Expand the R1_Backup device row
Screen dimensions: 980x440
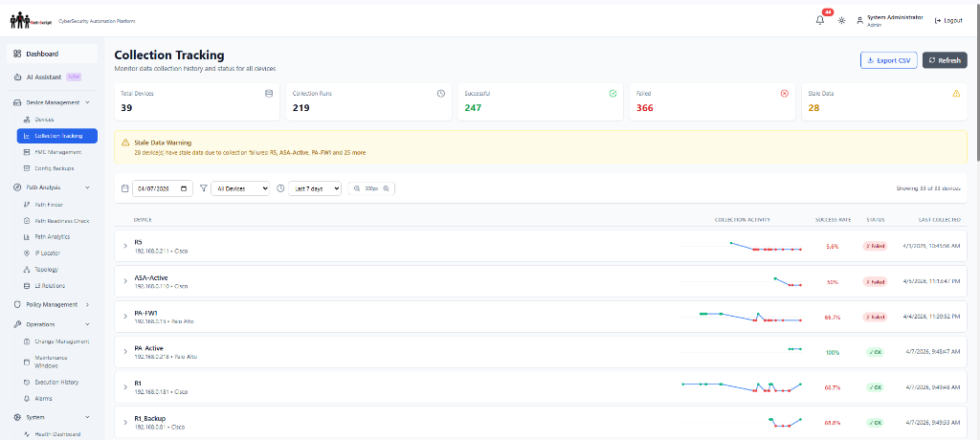click(125, 423)
